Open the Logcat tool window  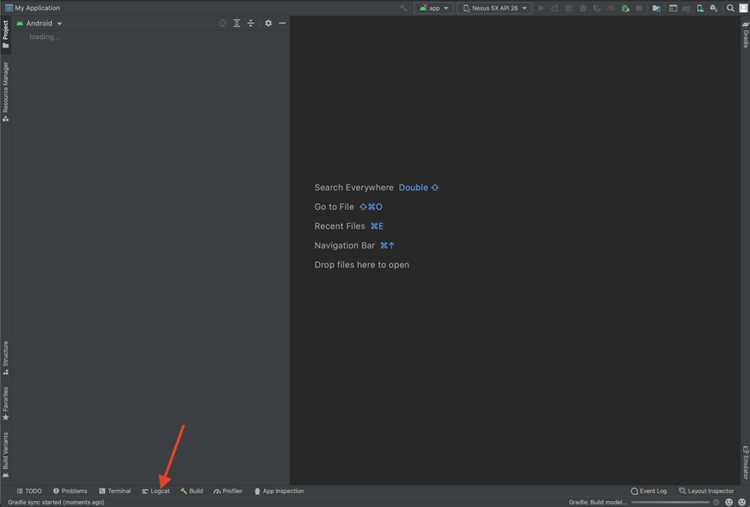coord(156,491)
